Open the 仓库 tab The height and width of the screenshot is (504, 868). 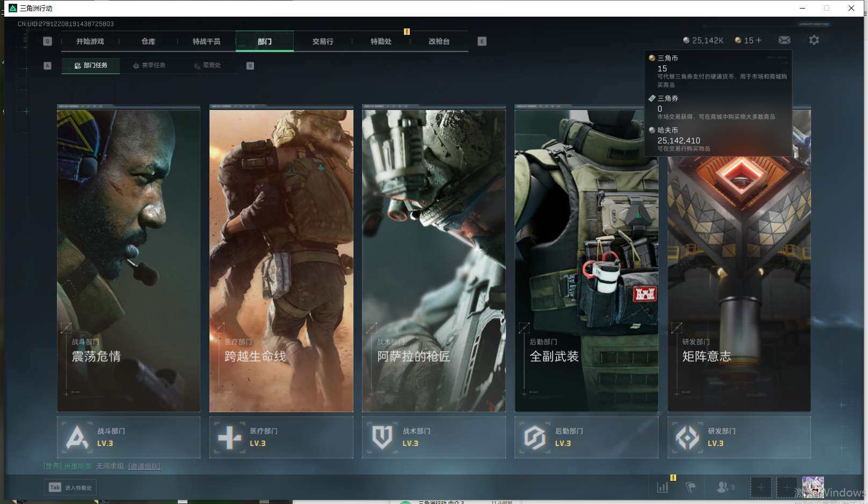(x=148, y=41)
